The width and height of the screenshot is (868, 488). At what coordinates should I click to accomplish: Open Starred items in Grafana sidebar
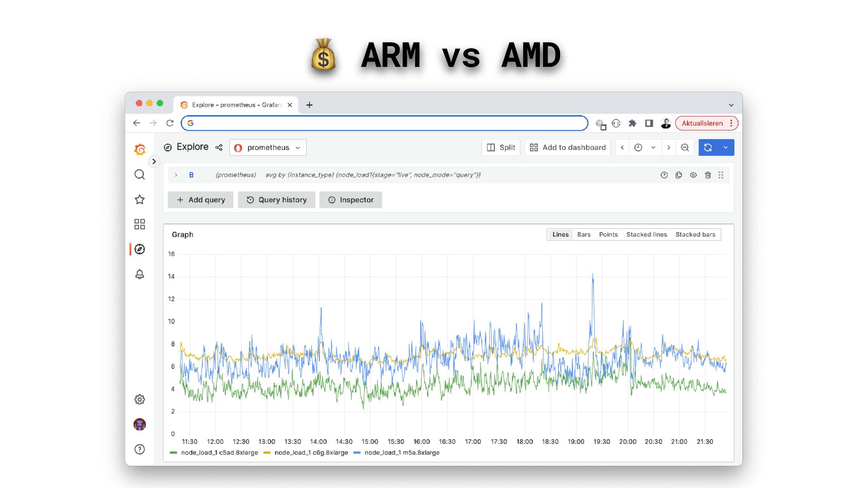tap(140, 199)
